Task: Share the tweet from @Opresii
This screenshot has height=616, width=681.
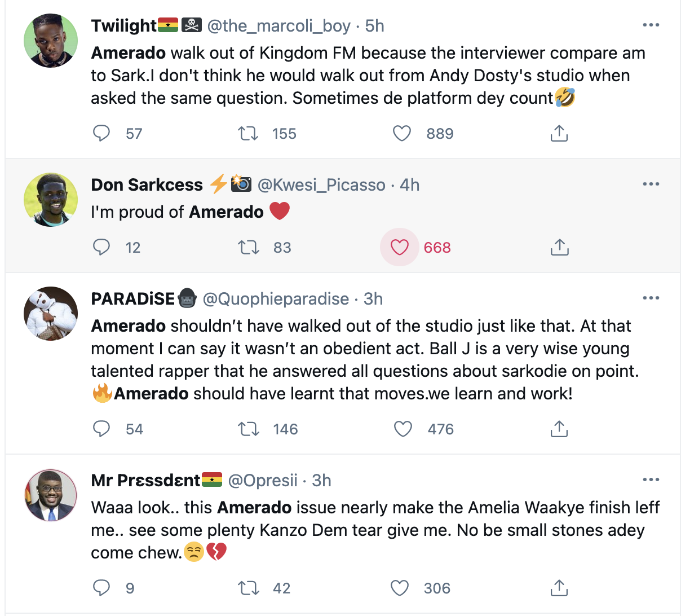Action: click(559, 588)
